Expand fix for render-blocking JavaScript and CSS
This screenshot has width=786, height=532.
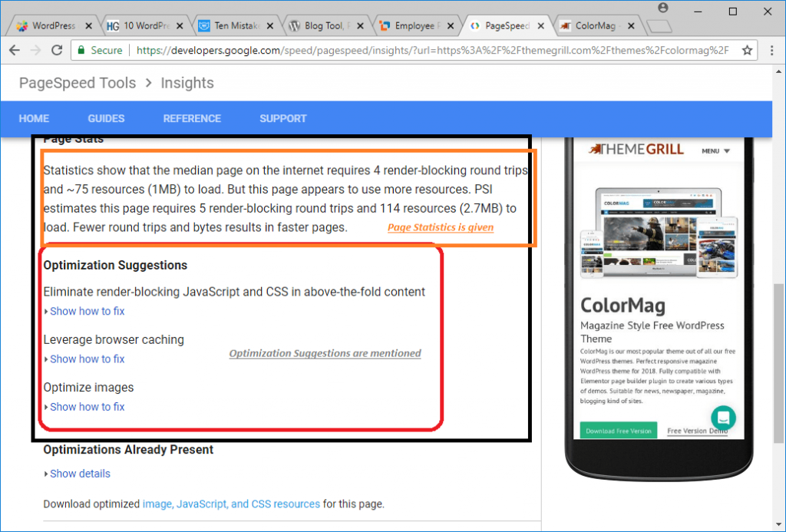click(x=87, y=311)
